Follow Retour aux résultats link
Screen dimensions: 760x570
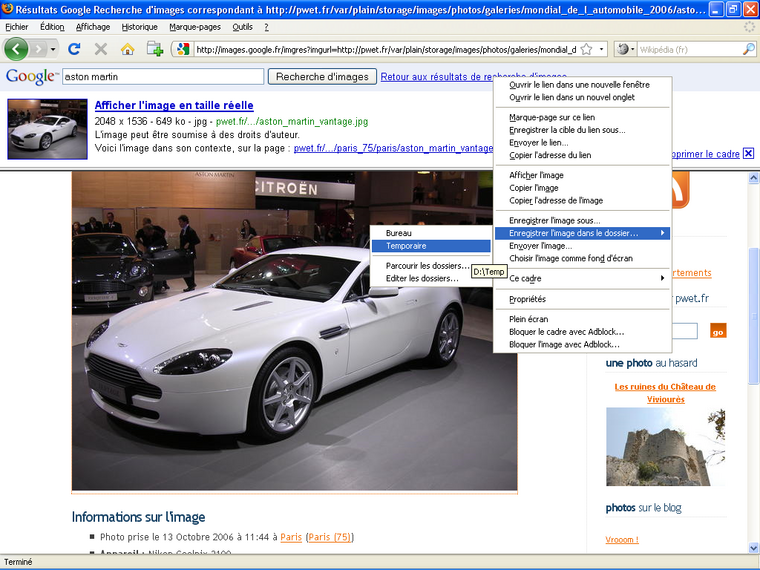click(436, 77)
